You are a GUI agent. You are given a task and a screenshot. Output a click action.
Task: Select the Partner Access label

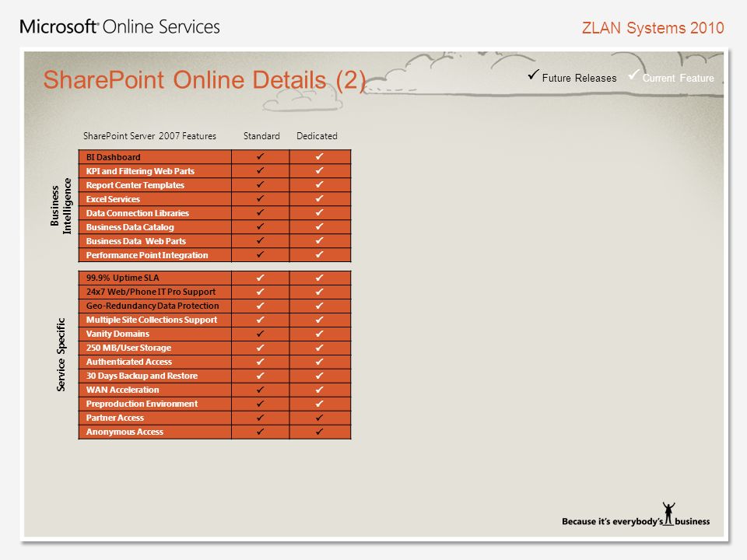point(115,418)
